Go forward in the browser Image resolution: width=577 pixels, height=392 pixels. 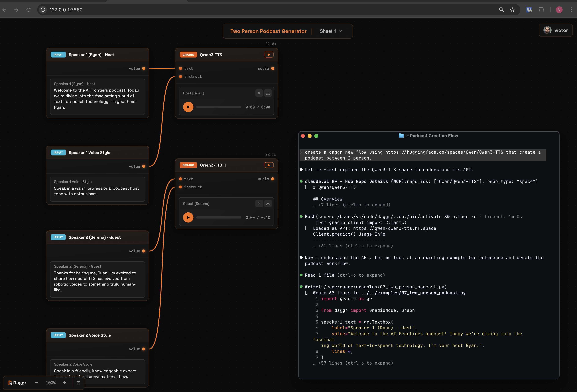pyautogui.click(x=16, y=10)
